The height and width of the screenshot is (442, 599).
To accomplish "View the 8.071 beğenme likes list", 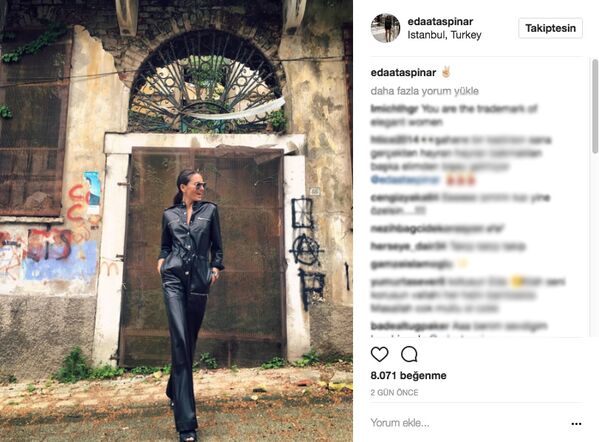I will [408, 376].
